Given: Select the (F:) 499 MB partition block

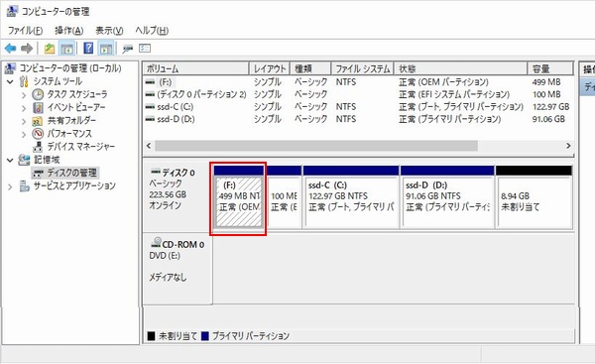Looking at the screenshot, I should tap(238, 197).
